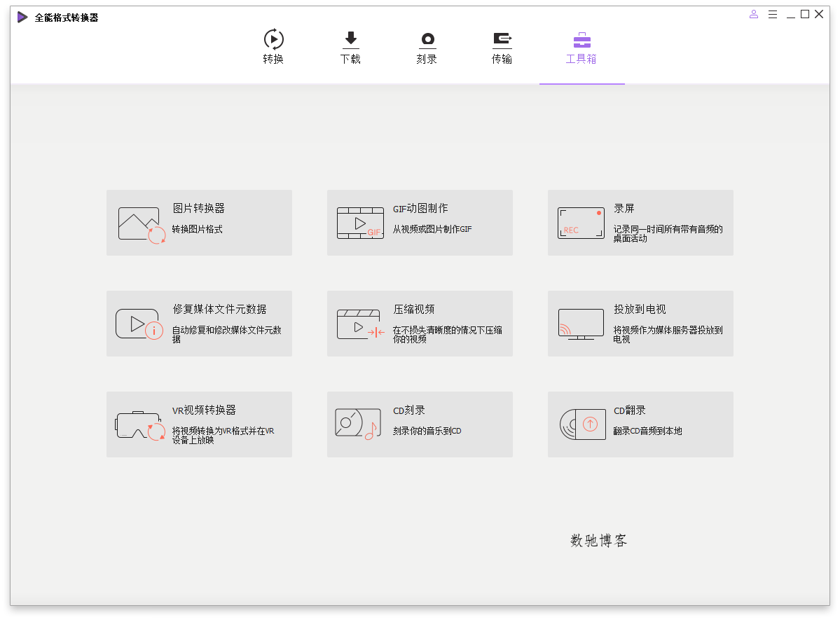Open the VR视频转换器 title

204,410
